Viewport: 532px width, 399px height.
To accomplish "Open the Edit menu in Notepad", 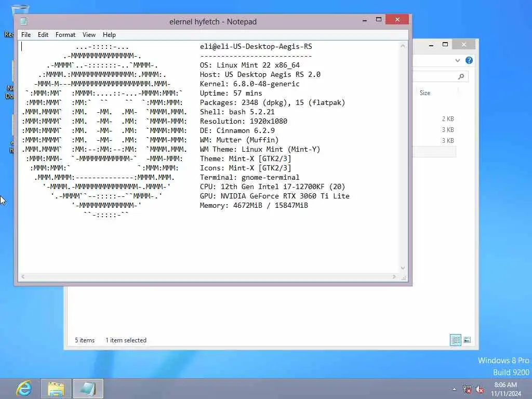I will coord(43,35).
